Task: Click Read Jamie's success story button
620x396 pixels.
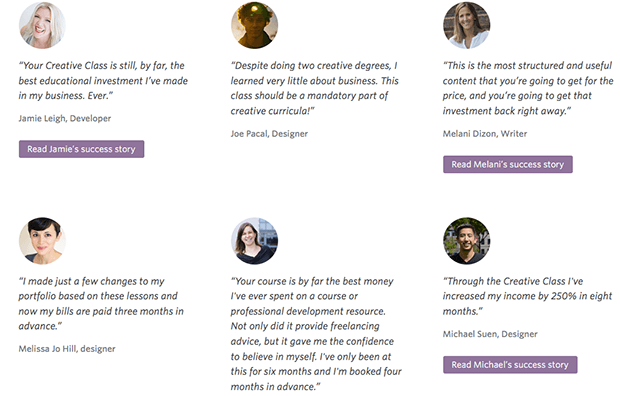Action: point(81,149)
